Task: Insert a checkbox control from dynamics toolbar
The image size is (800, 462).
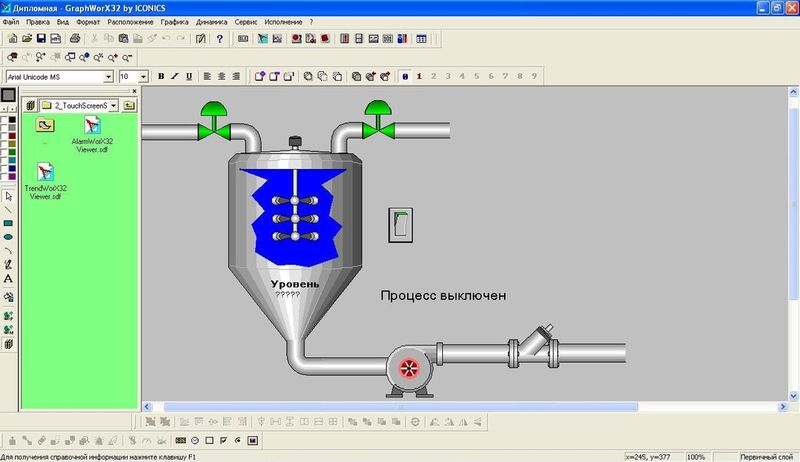Action: point(223,440)
